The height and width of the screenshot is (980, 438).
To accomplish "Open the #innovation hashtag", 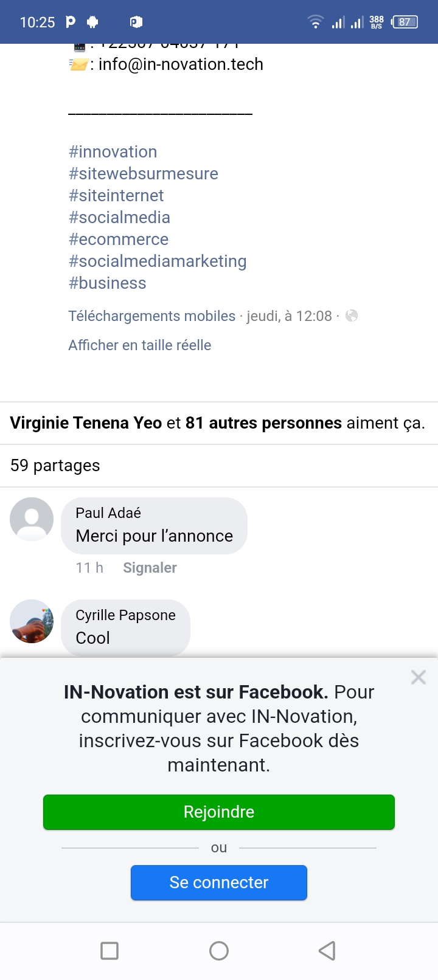I will coord(113,152).
